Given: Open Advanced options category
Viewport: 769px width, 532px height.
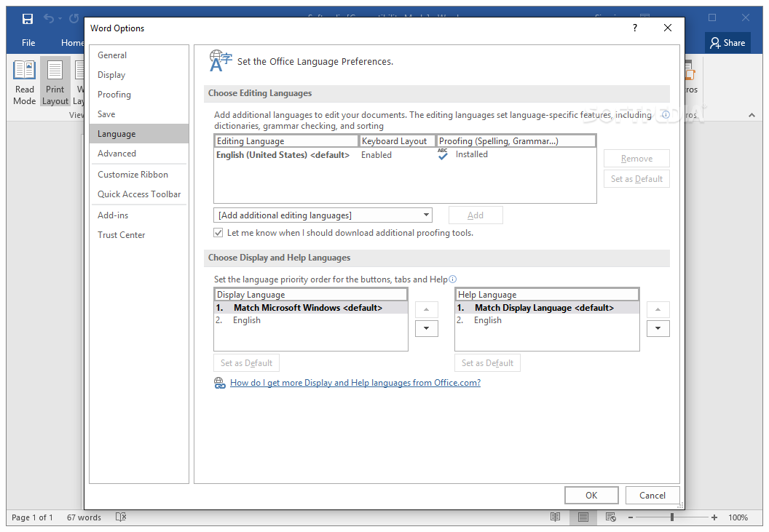Looking at the screenshot, I should tap(139, 154).
